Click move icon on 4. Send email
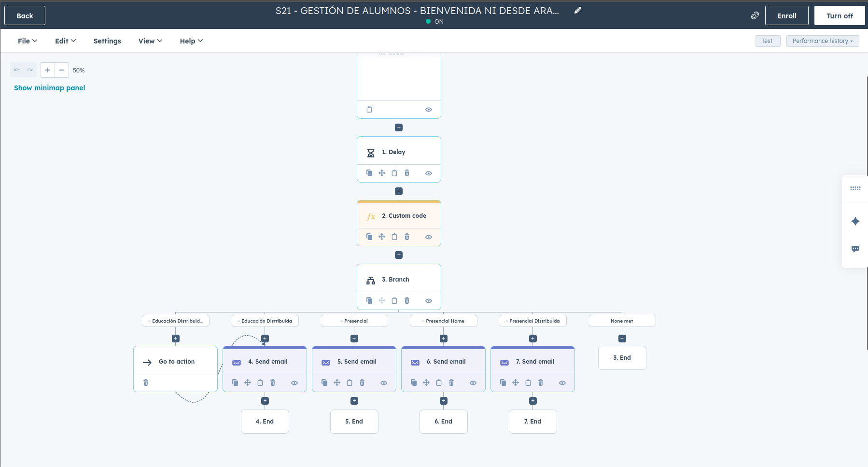The image size is (868, 467). (x=248, y=383)
